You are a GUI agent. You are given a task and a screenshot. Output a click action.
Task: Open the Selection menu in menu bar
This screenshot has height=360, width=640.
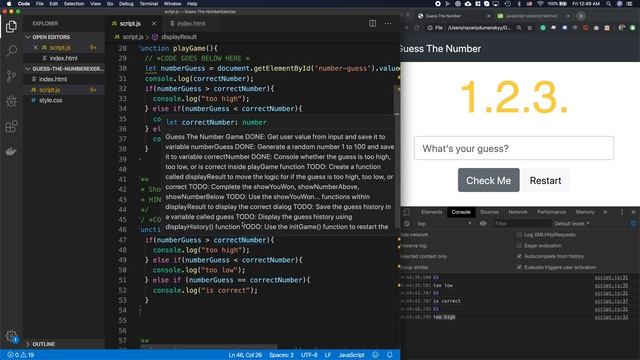point(74,4)
